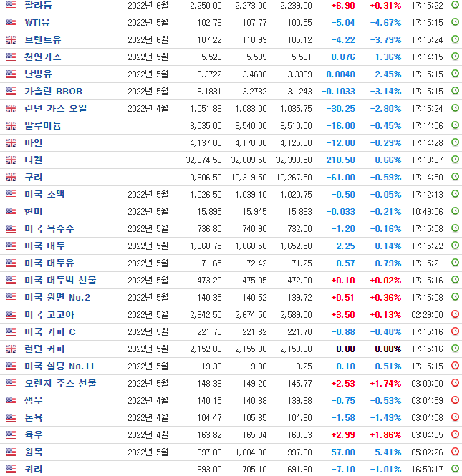Screen dimensions: 462x476
Task: Click the red clock icon in 돈육 row
Action: (x=455, y=417)
